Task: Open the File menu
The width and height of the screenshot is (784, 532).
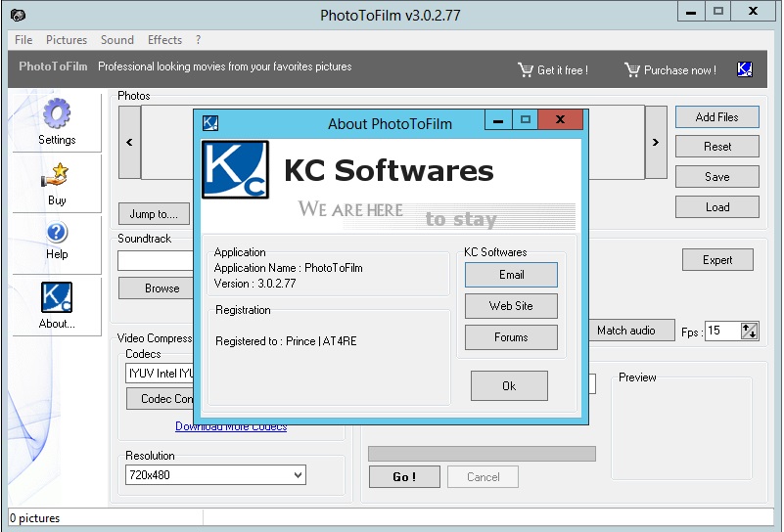Action: tap(23, 40)
